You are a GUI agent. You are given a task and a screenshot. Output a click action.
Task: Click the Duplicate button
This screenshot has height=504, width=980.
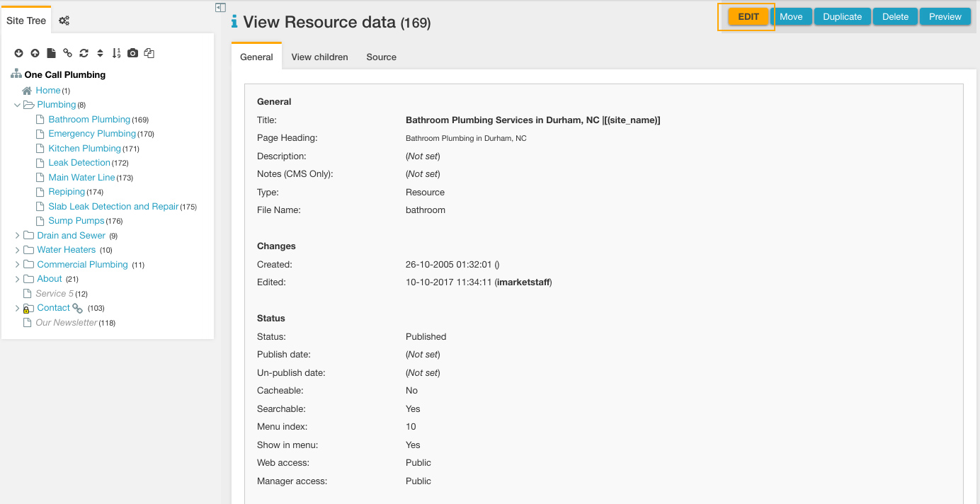842,16
